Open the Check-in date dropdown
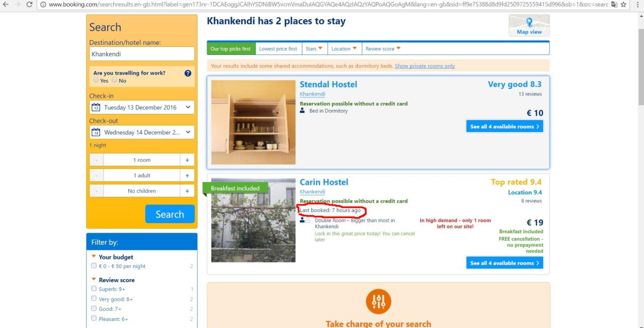This screenshot has height=328, width=644. point(142,107)
